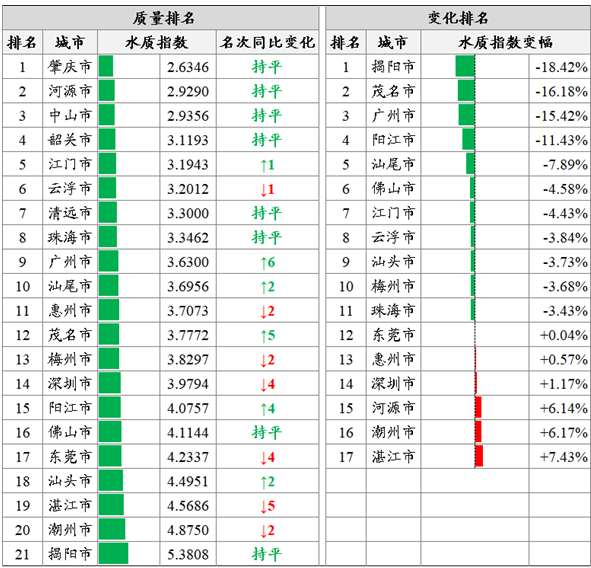This screenshot has width=591, height=568.
Task: Click the down arrow 4 for 深圳市
Action: click(x=268, y=384)
